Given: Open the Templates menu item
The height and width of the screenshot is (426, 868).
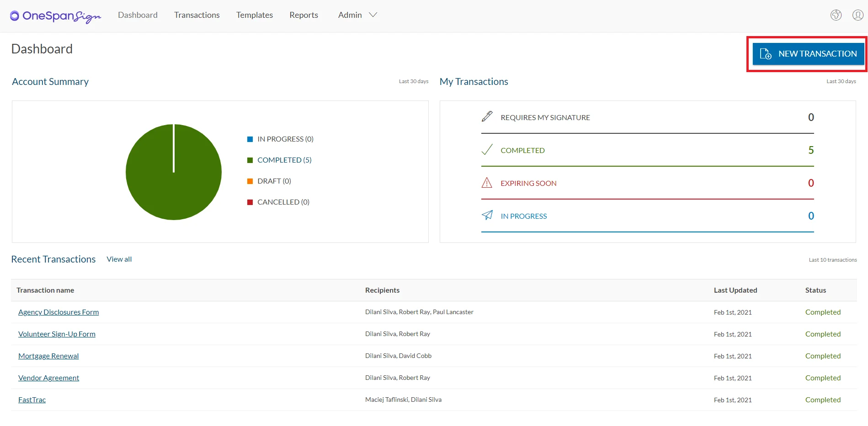Looking at the screenshot, I should pos(255,15).
